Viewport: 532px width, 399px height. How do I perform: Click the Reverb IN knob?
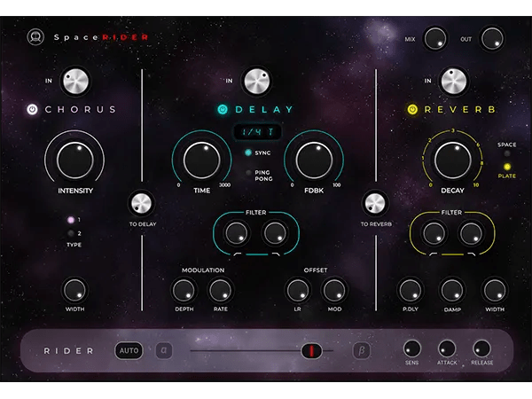pos(454,82)
